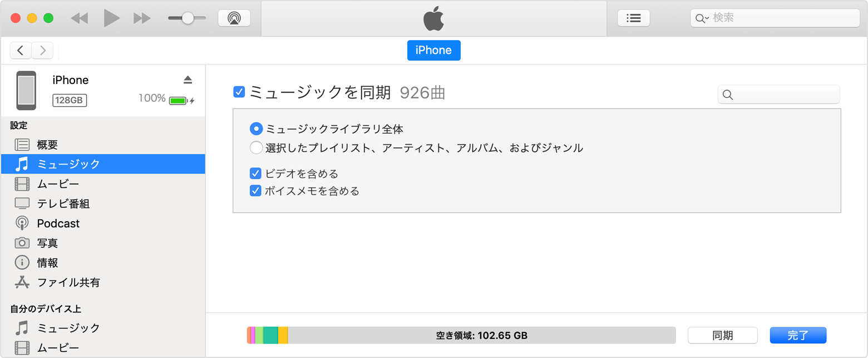Toggle ビデオを含める checkbox

tap(256, 173)
